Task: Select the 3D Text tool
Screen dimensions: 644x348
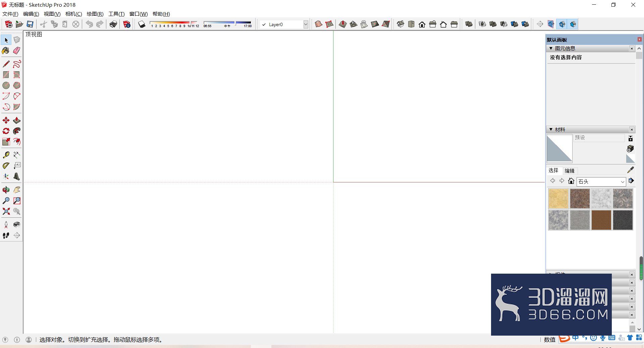Action: click(17, 177)
